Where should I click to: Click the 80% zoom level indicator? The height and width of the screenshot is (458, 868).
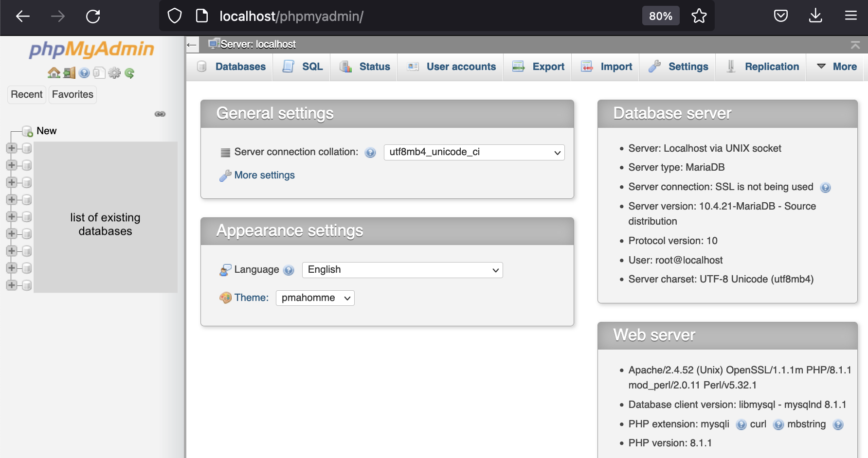[661, 16]
